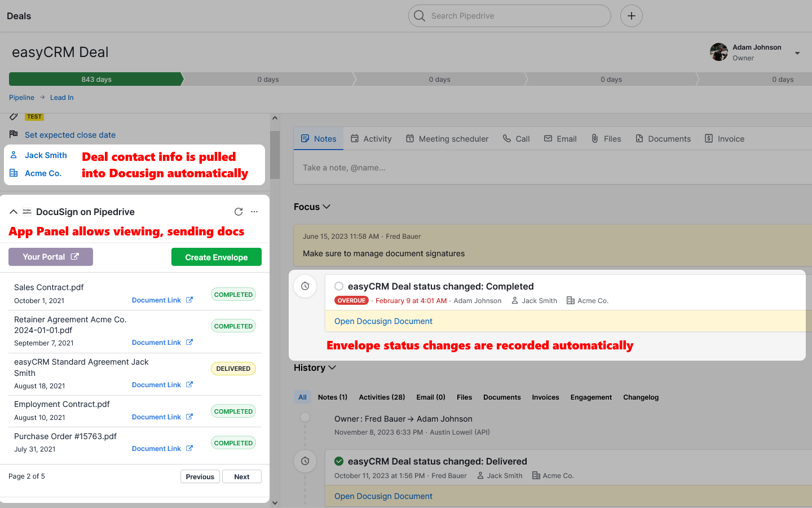Viewport: 812px width, 508px height.
Task: Click the flag icon beside Set expected close date
Action: coord(13,135)
